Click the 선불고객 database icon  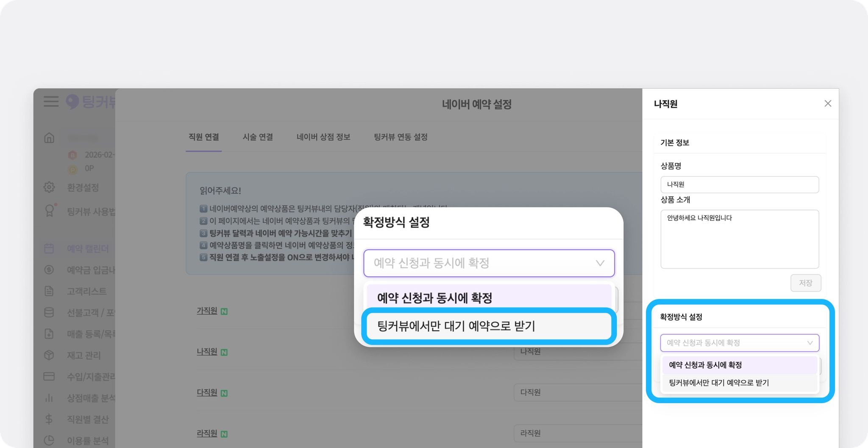pos(49,313)
